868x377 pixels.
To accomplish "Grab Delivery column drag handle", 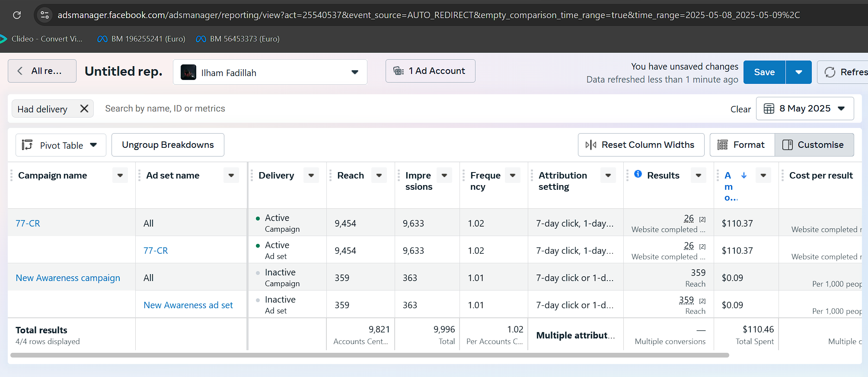I will (252, 175).
